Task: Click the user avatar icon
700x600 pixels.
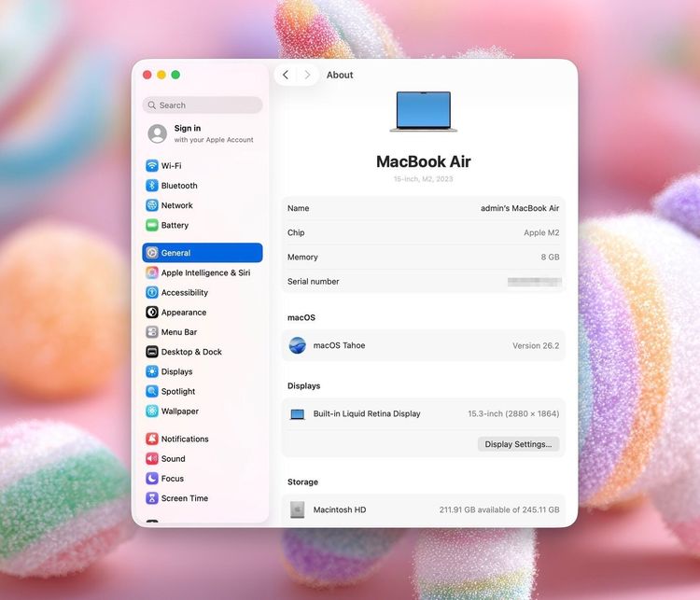Action: point(157,133)
